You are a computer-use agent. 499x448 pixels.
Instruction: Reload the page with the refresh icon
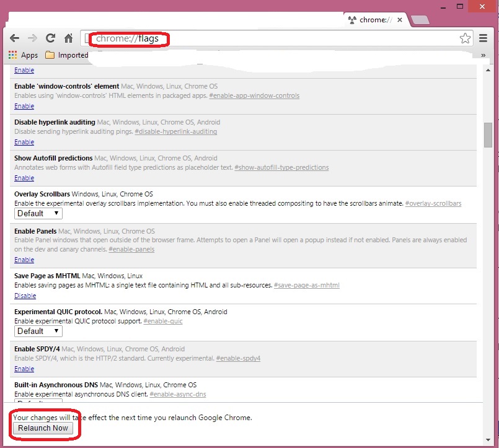[x=50, y=38]
